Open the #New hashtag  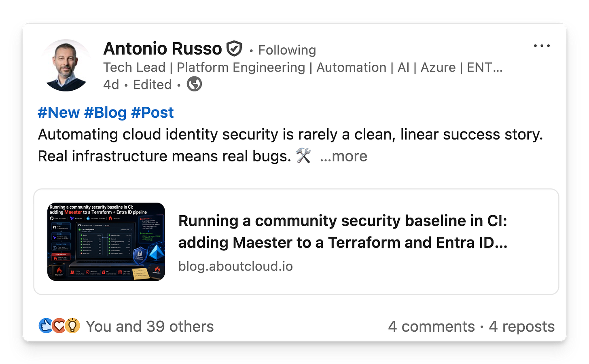tap(59, 112)
